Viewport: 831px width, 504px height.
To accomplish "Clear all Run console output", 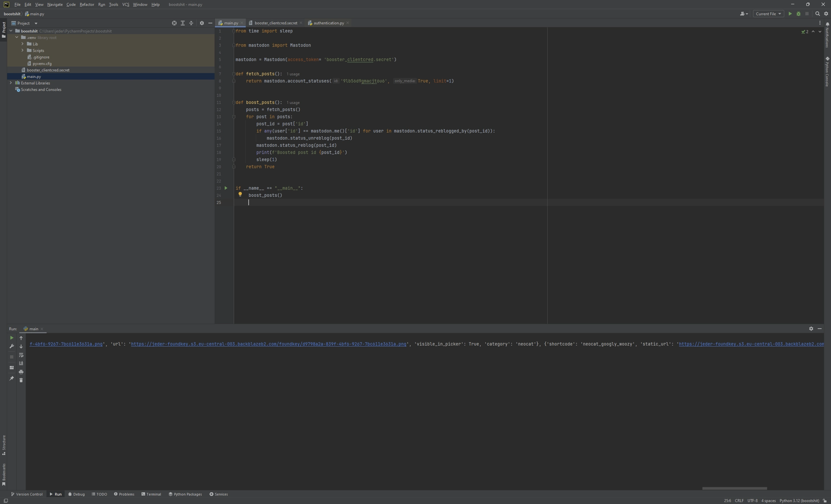I will tap(21, 380).
